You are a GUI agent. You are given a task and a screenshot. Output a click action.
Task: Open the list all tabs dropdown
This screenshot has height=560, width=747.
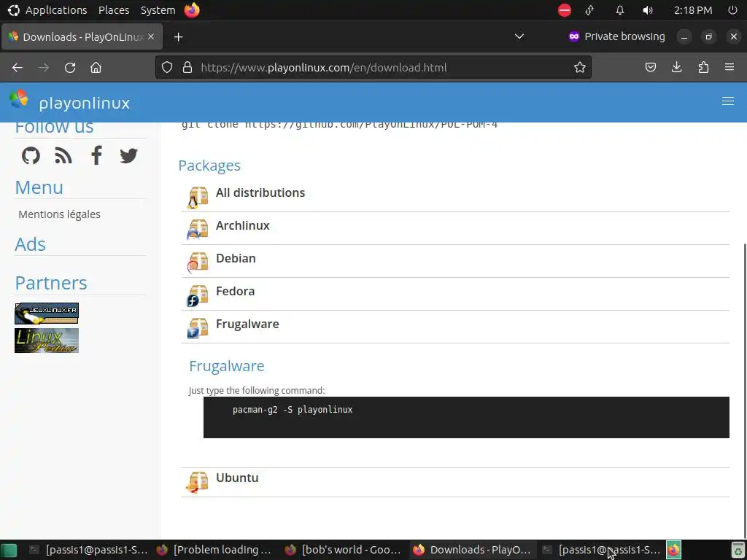pyautogui.click(x=519, y=36)
